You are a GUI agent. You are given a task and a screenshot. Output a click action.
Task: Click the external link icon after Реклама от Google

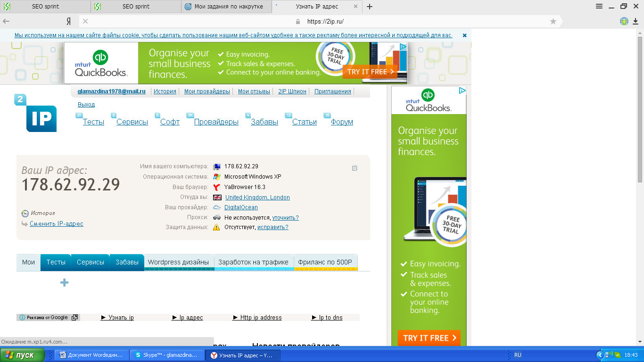click(74, 318)
